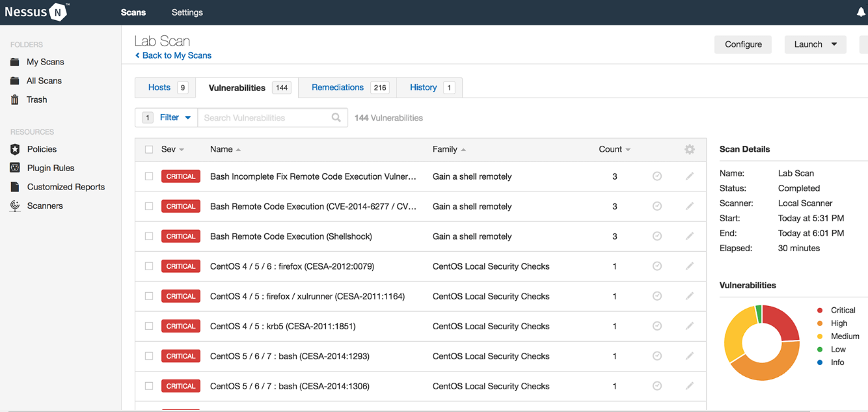Select the Vulnerabilities tab
Viewport: 868px width, 412px height.
pos(248,88)
